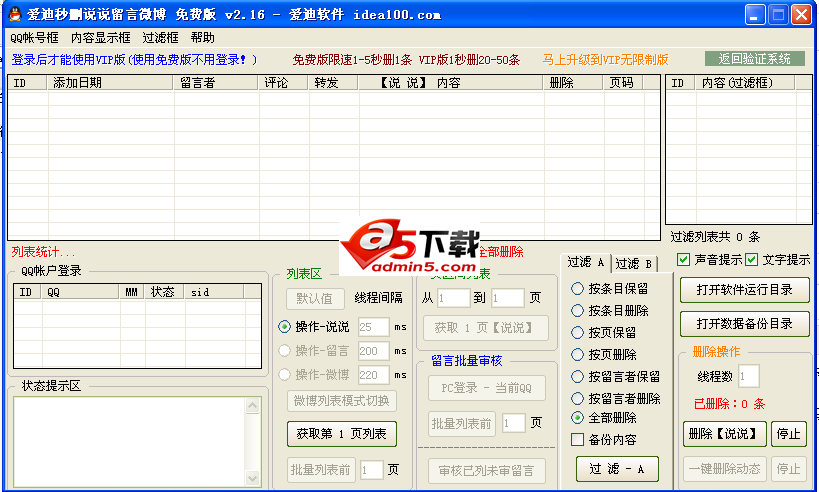Click the 线程数 input field

(748, 377)
